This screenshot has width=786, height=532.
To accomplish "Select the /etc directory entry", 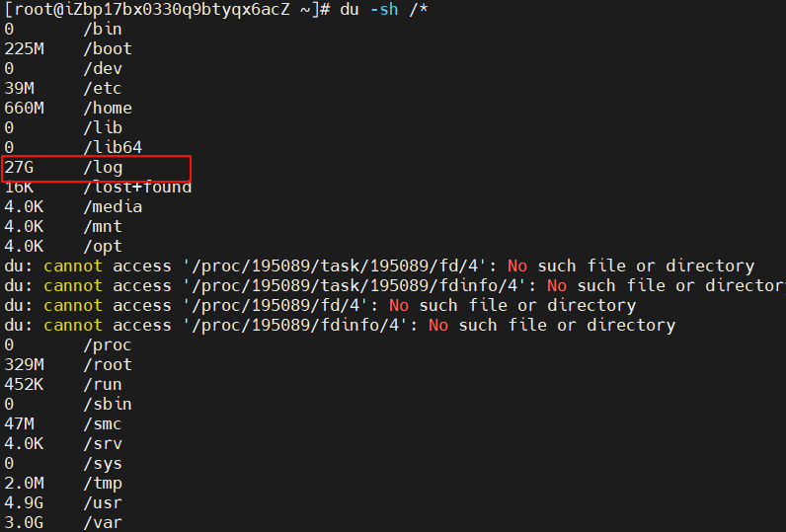I will coord(103,88).
